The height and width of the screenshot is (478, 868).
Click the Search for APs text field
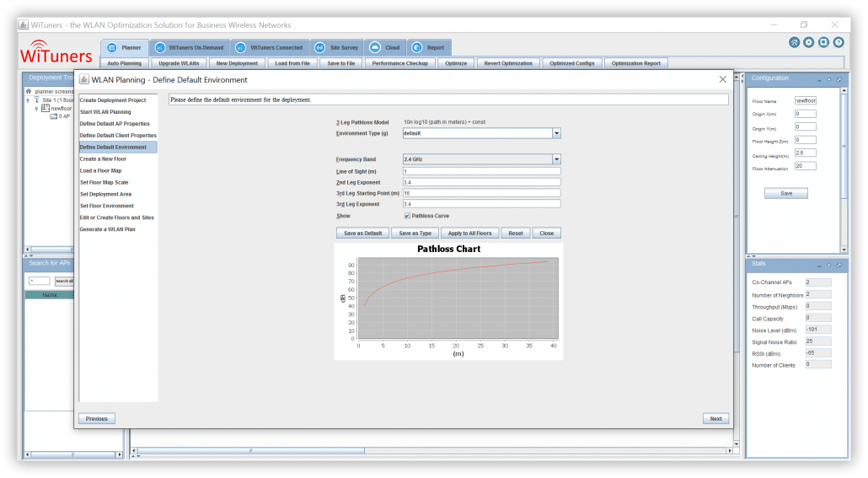(40, 281)
